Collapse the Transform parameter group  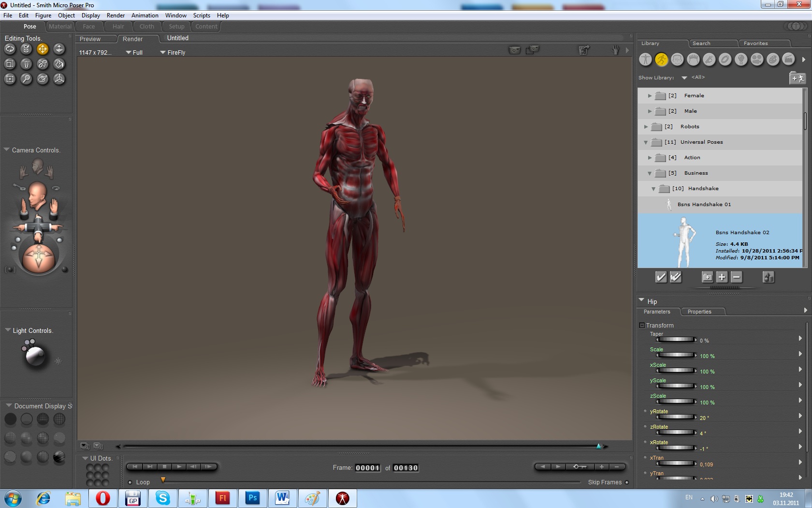[x=642, y=326]
